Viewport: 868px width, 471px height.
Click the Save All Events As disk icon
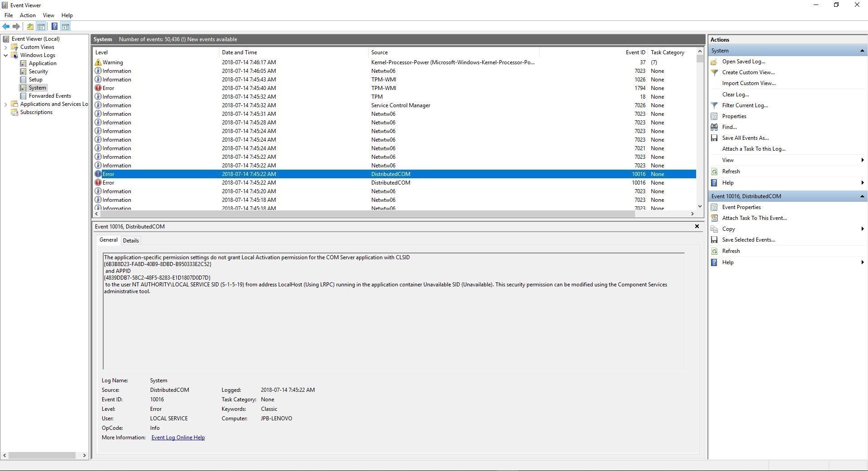(x=715, y=138)
